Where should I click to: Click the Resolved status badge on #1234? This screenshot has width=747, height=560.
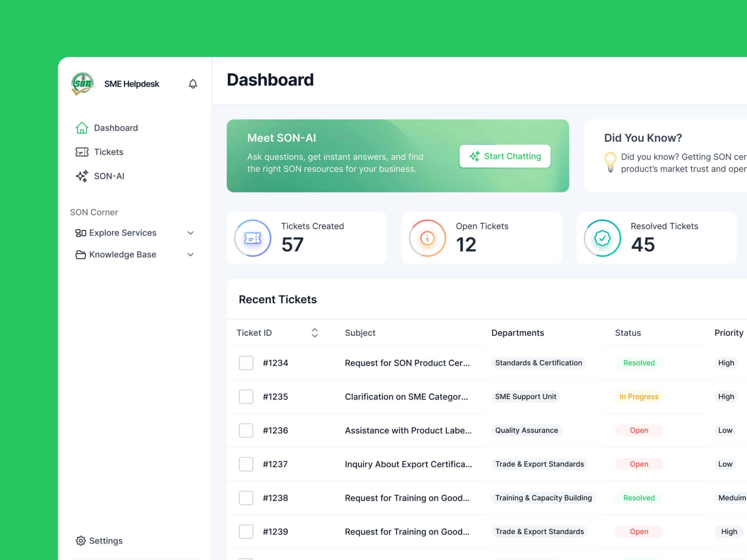click(639, 363)
